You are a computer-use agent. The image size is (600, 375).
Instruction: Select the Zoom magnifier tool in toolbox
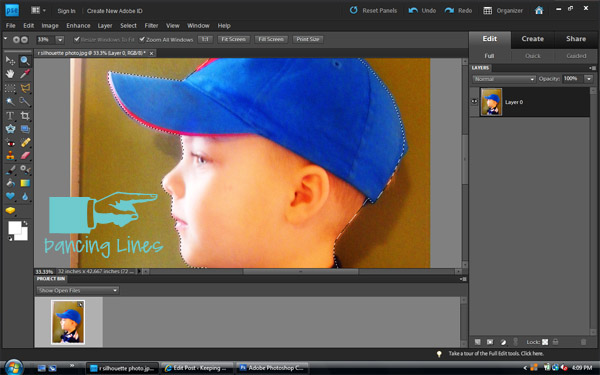pyautogui.click(x=25, y=60)
